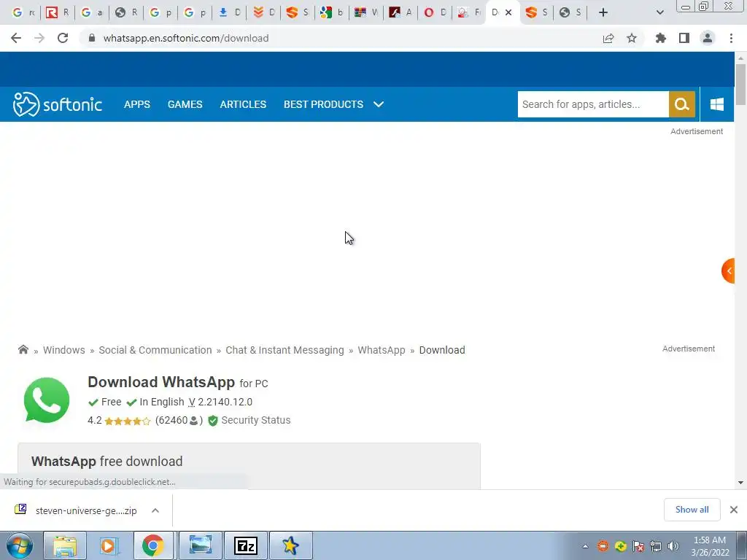Show hidden system tray icons
Image resolution: width=747 pixels, height=560 pixels.
(586, 546)
